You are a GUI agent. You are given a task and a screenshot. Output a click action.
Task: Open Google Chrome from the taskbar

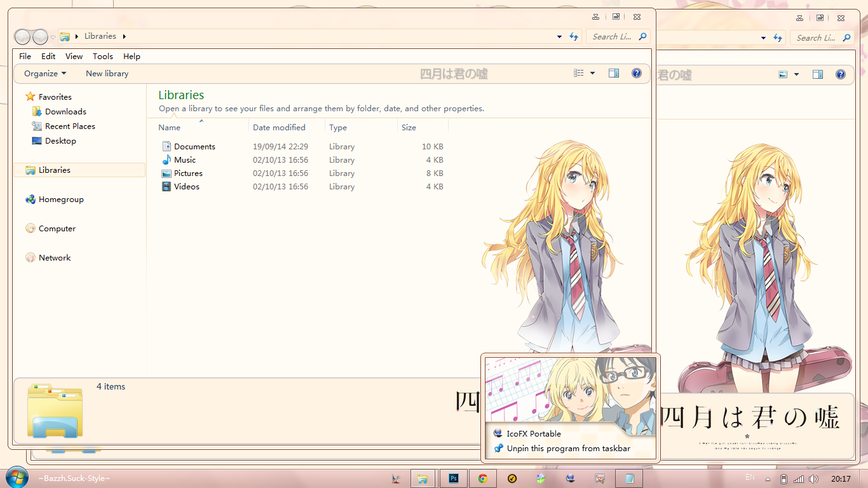[483, 478]
